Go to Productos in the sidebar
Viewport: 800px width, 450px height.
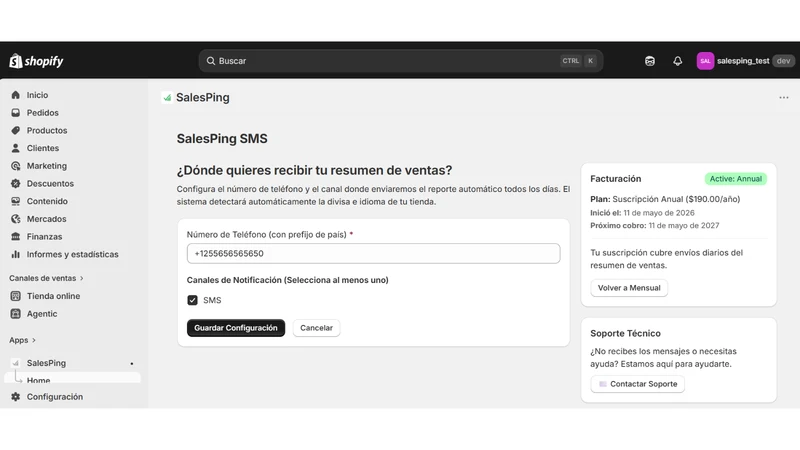click(47, 131)
